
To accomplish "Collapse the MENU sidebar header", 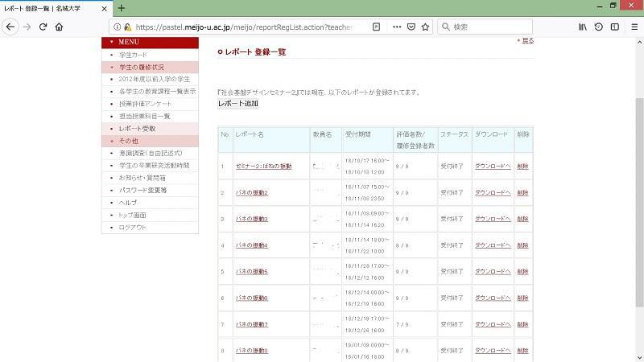I will point(149,42).
